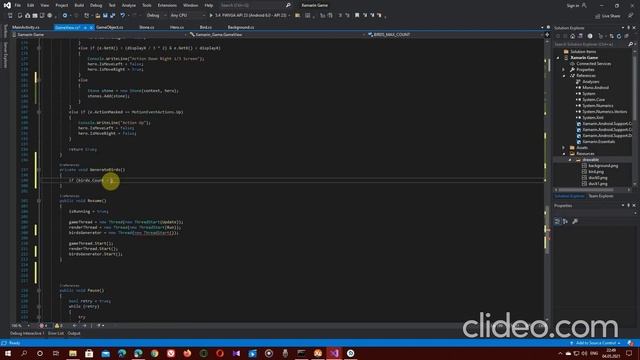This screenshot has width=640, height=360.
Task: Click the Sign in link
Action: 573,5
